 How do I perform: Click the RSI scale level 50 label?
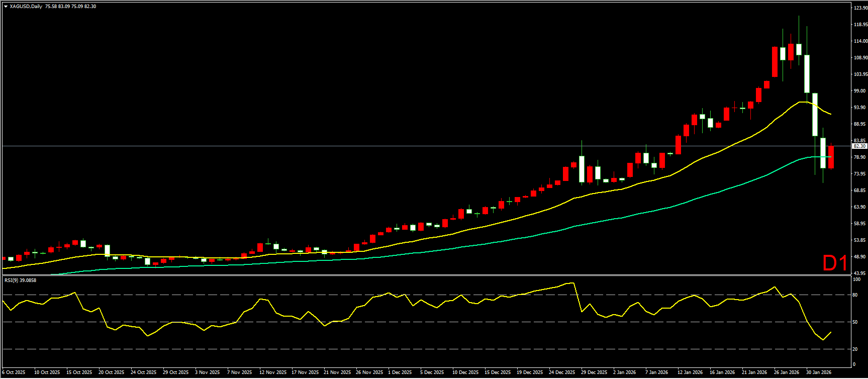[x=855, y=322]
